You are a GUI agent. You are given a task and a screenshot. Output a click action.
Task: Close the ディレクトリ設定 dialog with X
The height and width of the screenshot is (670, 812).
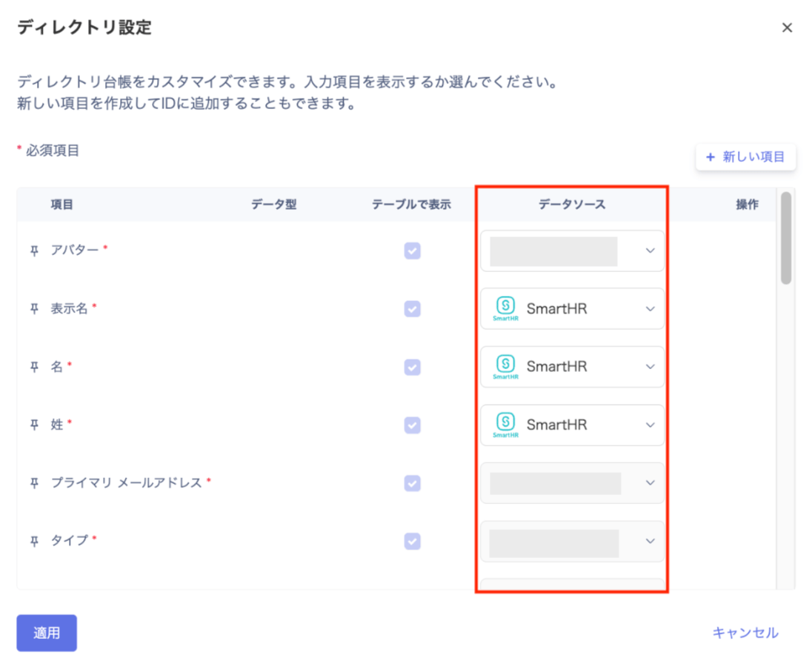[787, 27]
